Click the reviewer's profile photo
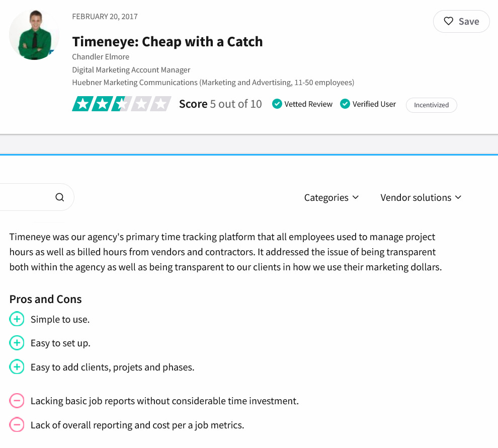This screenshot has width=498, height=448. click(x=34, y=35)
